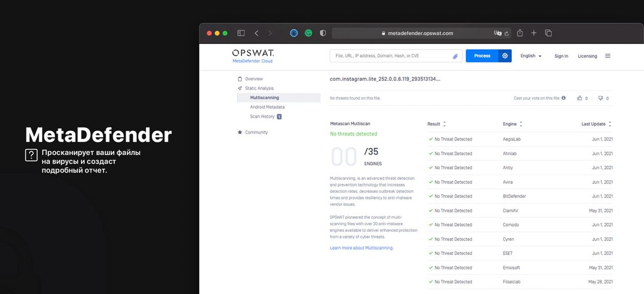Click the Community star icon
Viewport: 644px width, 294px height.
[240, 132]
